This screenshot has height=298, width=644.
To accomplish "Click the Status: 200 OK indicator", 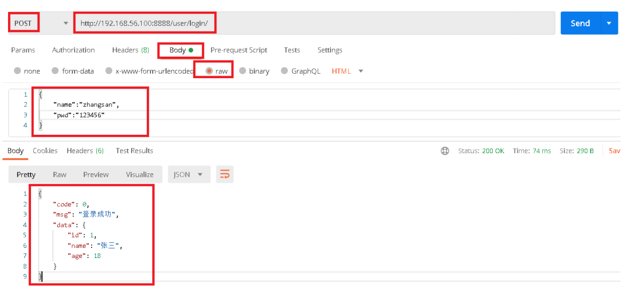I will tap(481, 150).
